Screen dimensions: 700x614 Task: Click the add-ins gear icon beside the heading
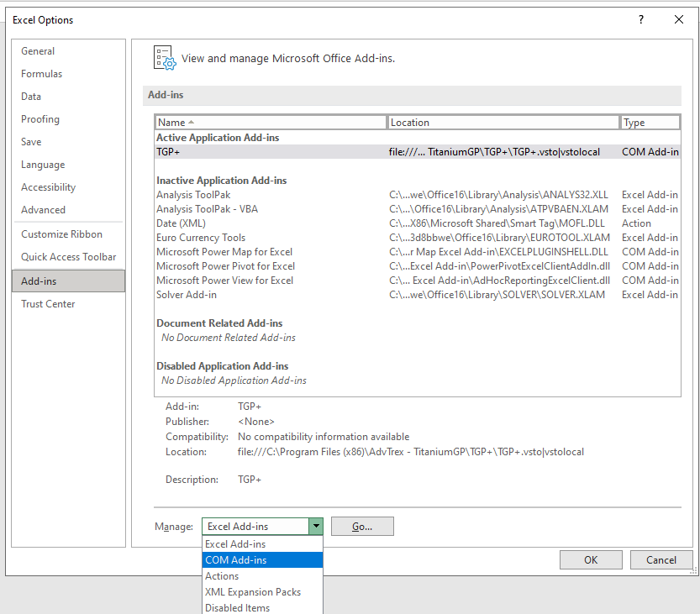click(165, 58)
